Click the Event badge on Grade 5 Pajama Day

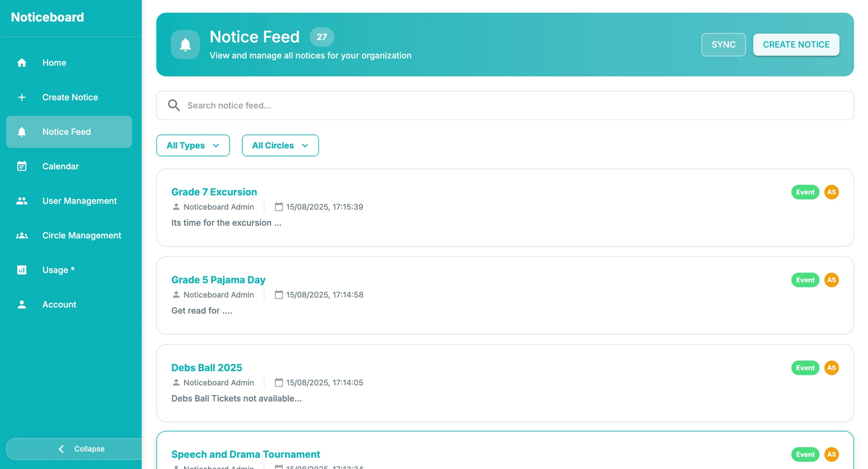click(805, 280)
